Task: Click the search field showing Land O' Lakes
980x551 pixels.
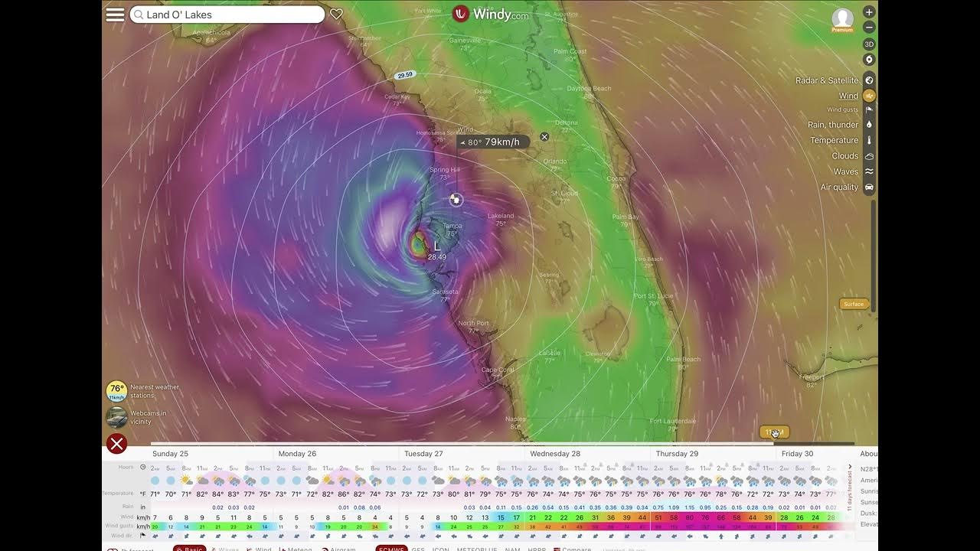Action: coord(227,15)
